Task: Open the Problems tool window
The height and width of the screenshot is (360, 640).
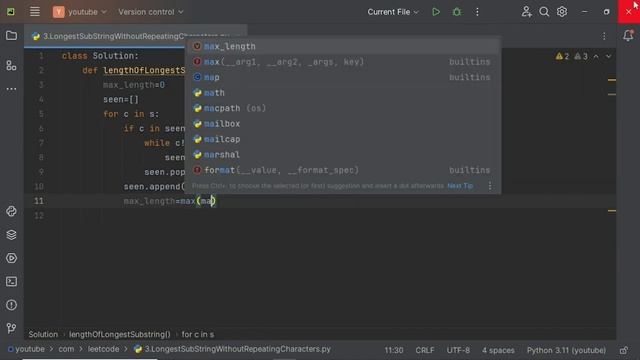Action: pyautogui.click(x=11, y=305)
